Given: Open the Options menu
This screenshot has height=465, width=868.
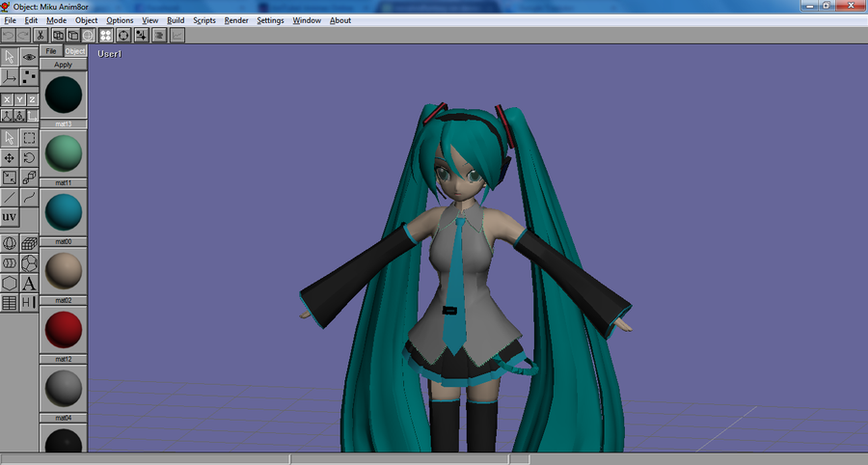Looking at the screenshot, I should (121, 20).
